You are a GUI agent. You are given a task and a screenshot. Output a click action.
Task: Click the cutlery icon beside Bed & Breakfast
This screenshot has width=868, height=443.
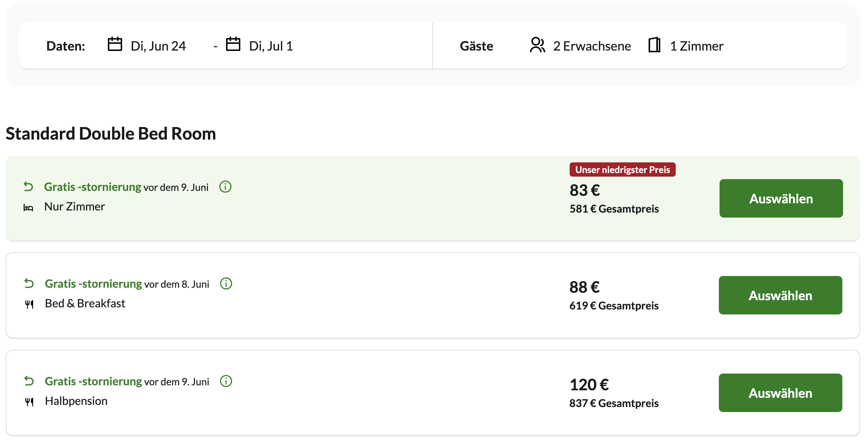coord(29,304)
